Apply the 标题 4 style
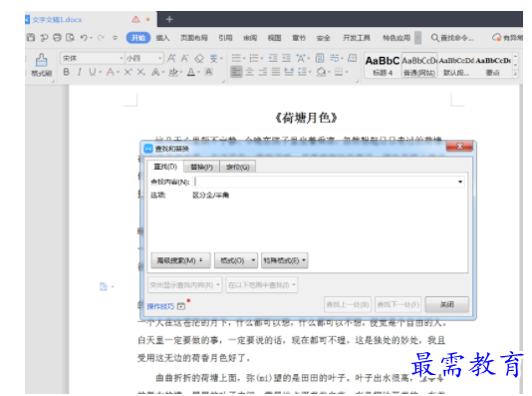532x396 pixels. click(x=383, y=65)
